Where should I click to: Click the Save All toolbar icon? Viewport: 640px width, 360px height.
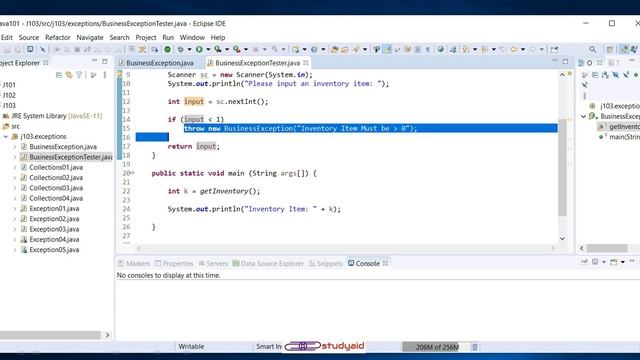pyautogui.click(x=18, y=49)
